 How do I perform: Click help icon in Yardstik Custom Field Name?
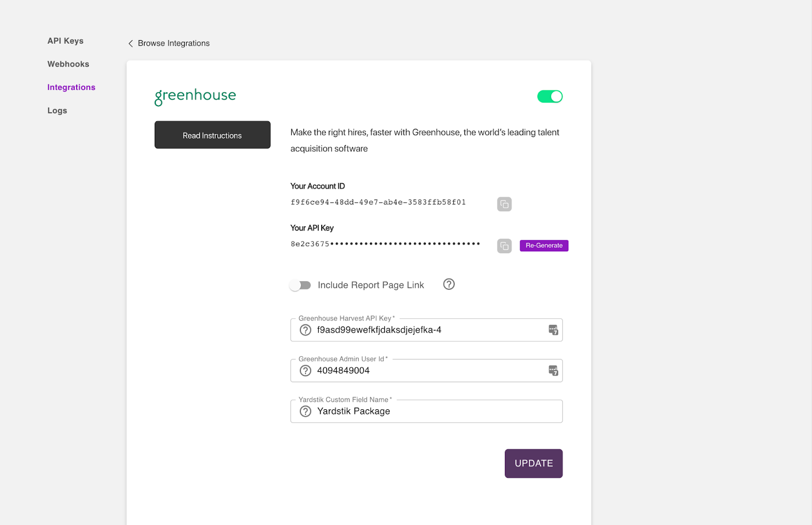pos(305,411)
